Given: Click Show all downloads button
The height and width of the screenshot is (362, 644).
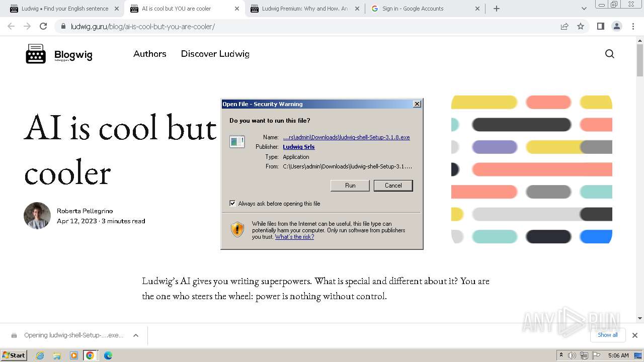Looking at the screenshot, I should (x=608, y=335).
